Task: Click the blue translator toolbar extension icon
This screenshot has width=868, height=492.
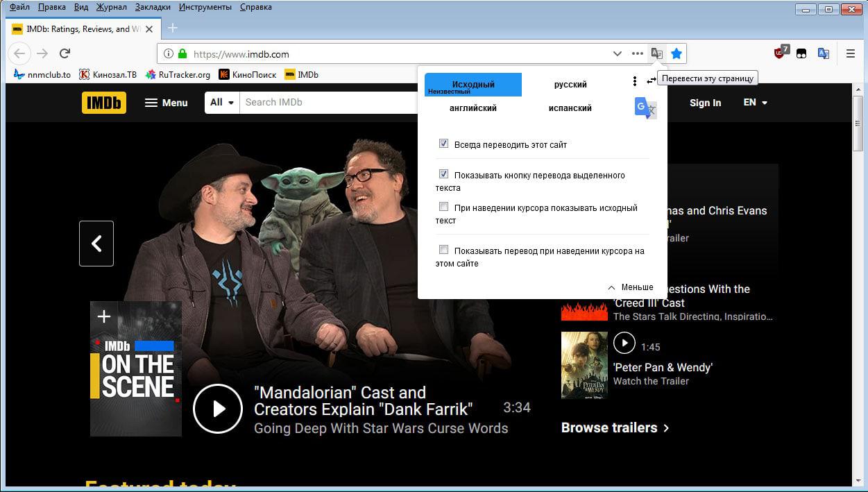Action: 824,53
